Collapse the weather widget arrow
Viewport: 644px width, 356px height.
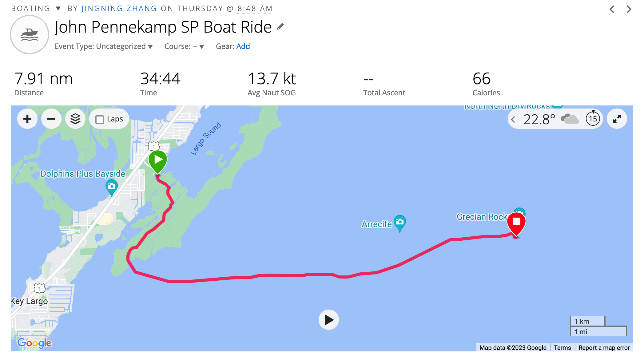click(513, 119)
